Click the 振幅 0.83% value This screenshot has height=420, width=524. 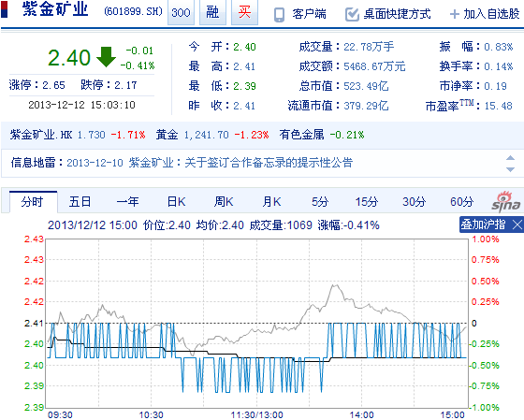click(x=498, y=47)
